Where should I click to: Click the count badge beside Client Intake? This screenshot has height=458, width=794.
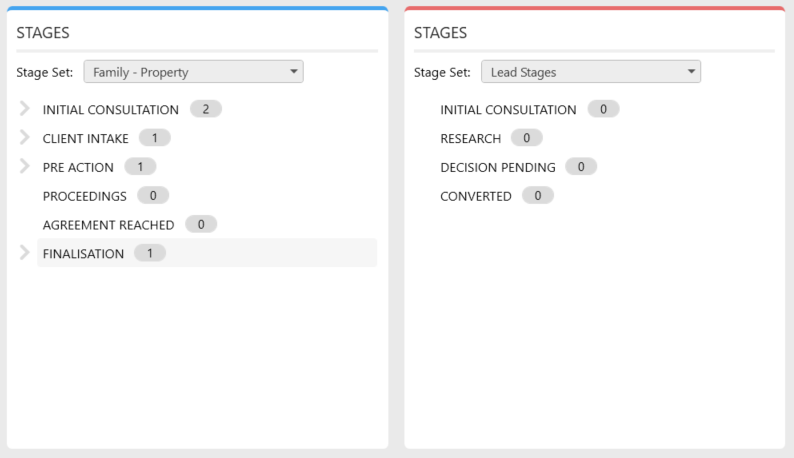154,138
